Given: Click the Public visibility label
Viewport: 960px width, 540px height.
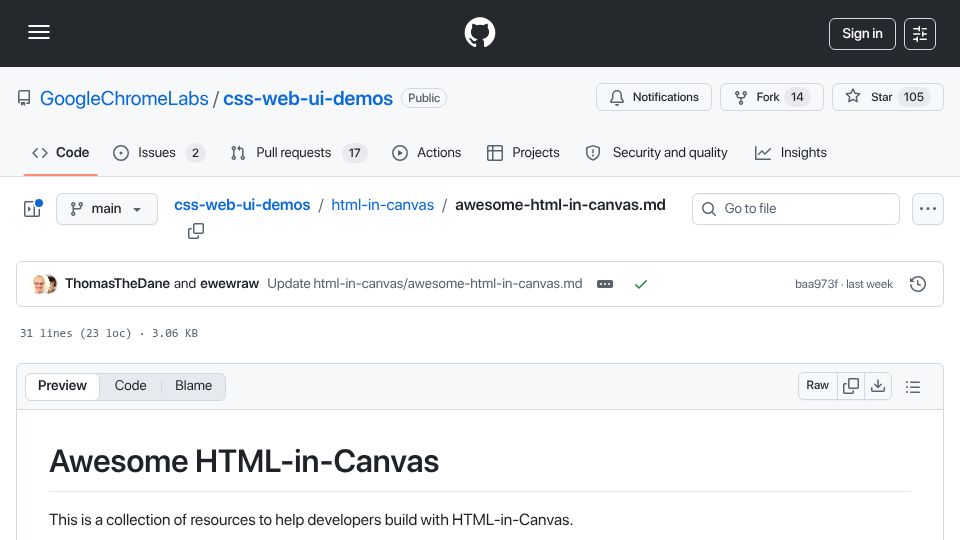Looking at the screenshot, I should (424, 98).
